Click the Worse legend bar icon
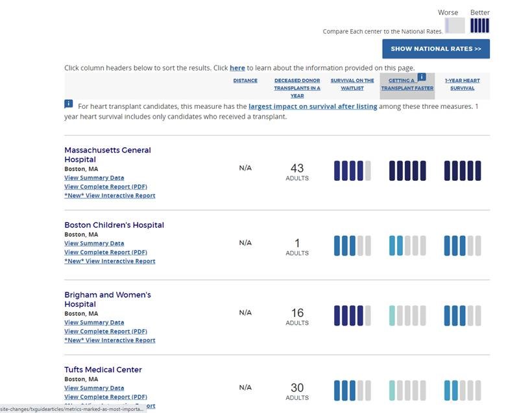 pos(455,25)
